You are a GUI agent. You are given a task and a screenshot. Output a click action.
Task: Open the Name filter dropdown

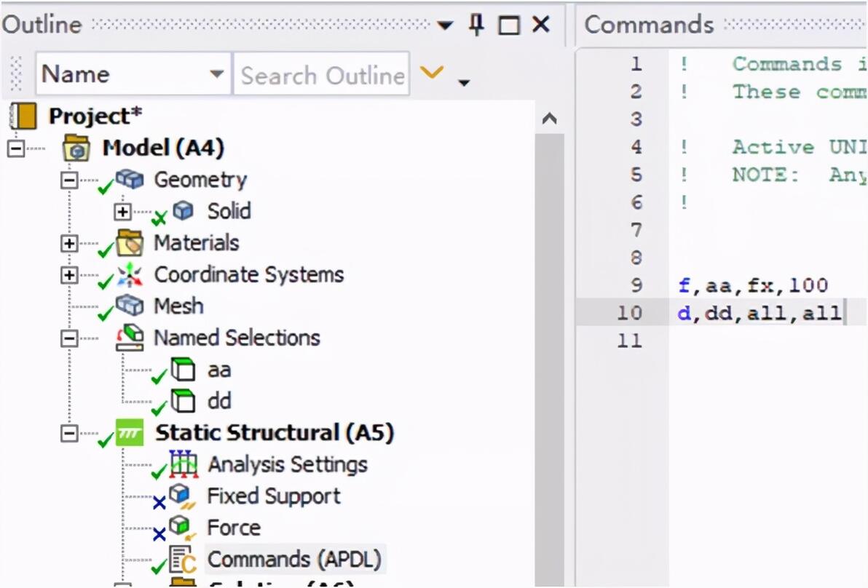tap(216, 74)
